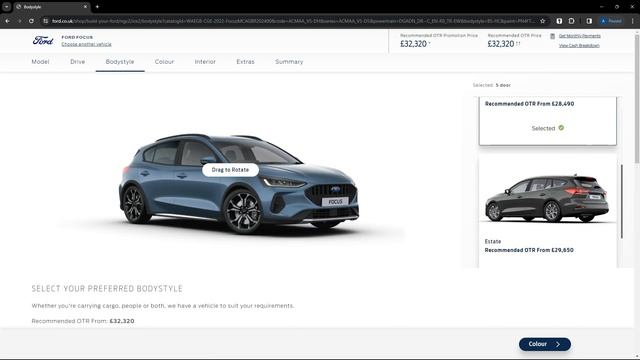Open the Summary tab
Image resolution: width=640 pixels, height=360 pixels.
[x=289, y=62]
